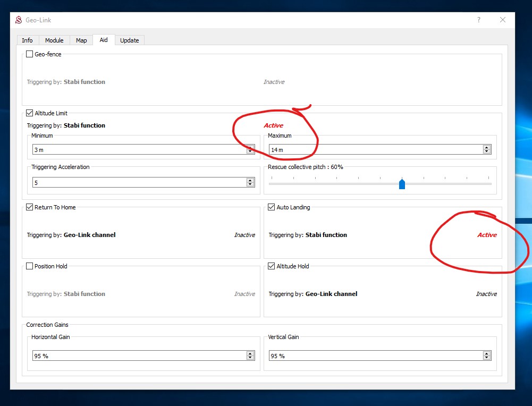Disable the Auto Landing checkbox
This screenshot has width=532, height=406.
point(272,207)
